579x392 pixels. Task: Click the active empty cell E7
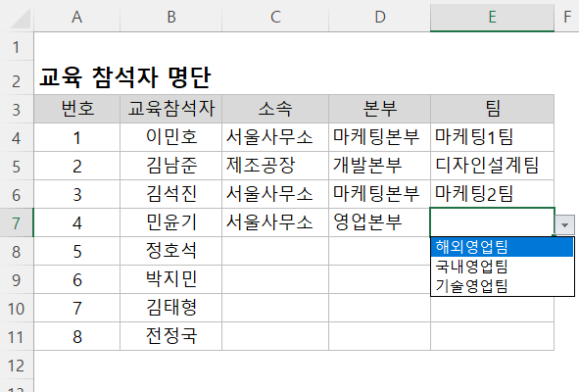[492, 222]
